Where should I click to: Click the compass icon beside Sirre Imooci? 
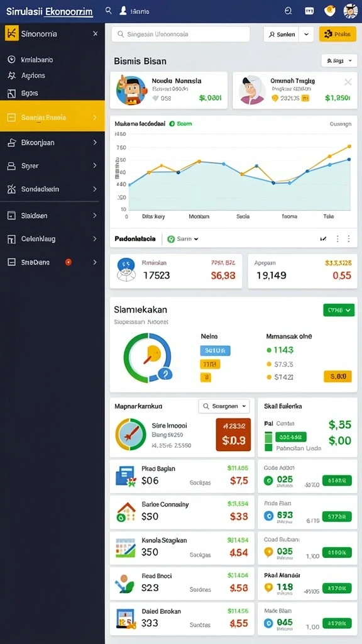[x=131, y=435]
